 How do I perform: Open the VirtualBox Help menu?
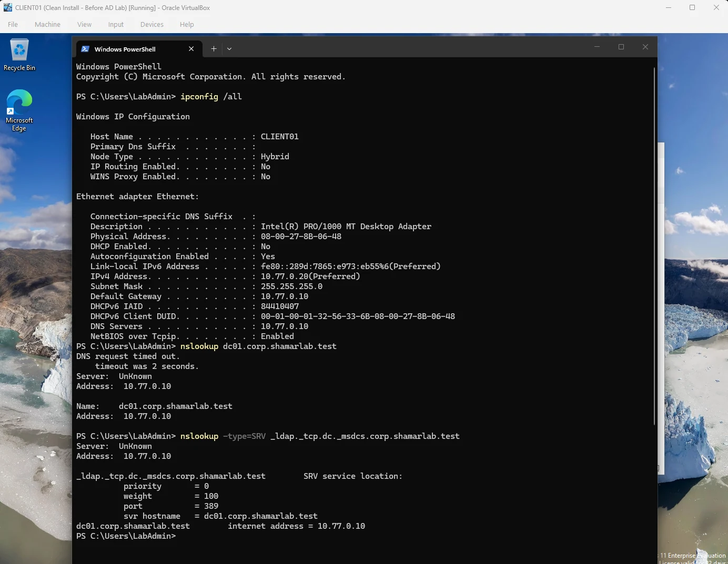coord(187,24)
